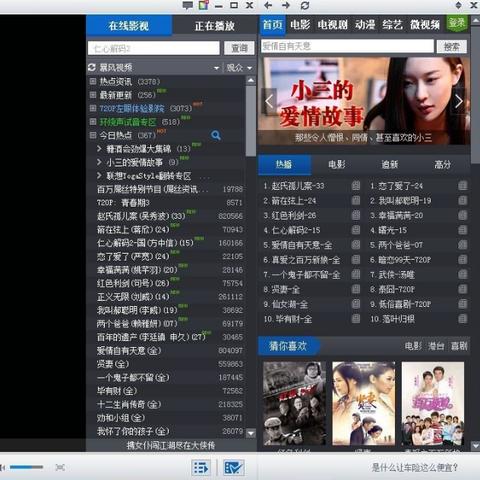The image size is (480, 480).
Task: Open the 红色利剑 poster thumbnail
Action: (294, 403)
